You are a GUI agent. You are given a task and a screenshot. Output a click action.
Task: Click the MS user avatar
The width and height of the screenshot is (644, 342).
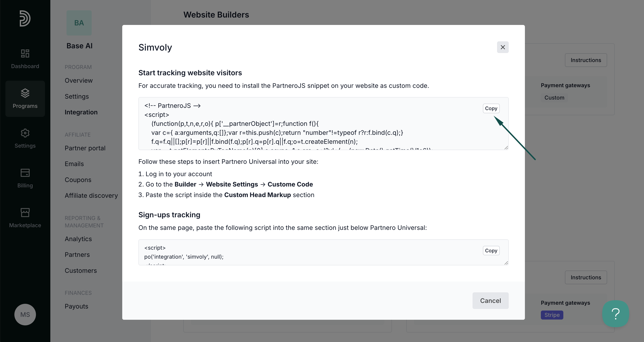[x=25, y=315]
